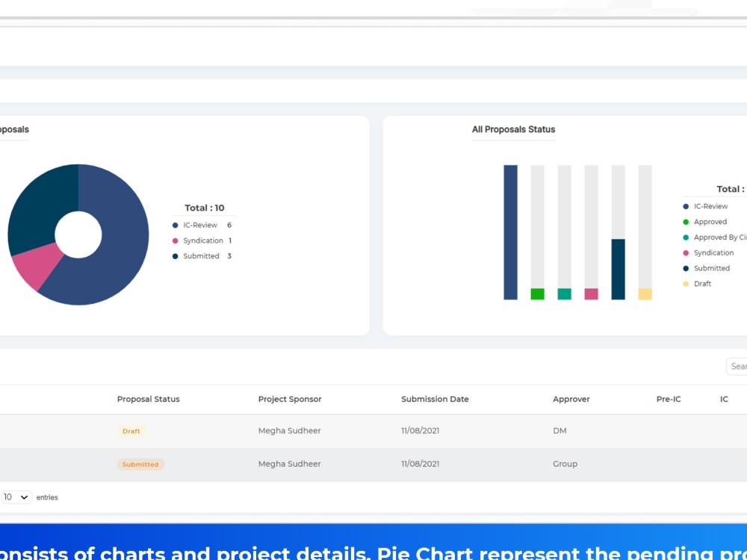Sort by IC column header

[x=724, y=399]
